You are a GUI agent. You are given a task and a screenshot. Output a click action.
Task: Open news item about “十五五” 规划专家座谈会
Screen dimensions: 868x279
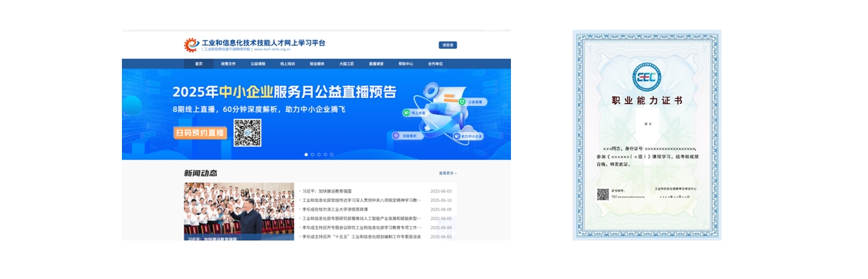[362, 237]
